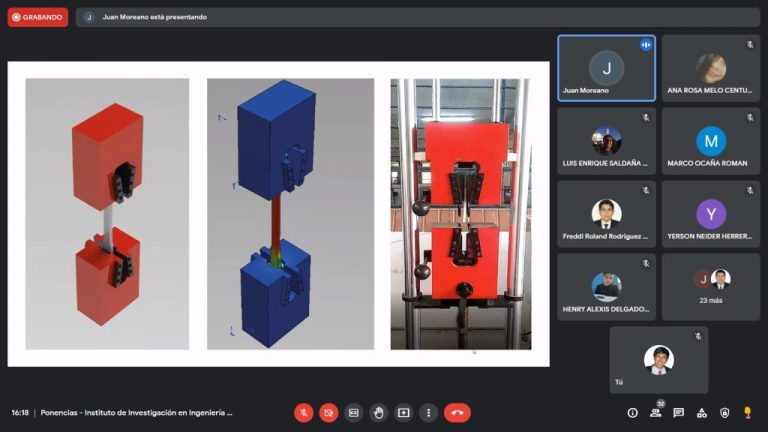Click the GRABANDO recording indicator
Image resolution: width=768 pixels, height=432 pixels.
point(38,17)
